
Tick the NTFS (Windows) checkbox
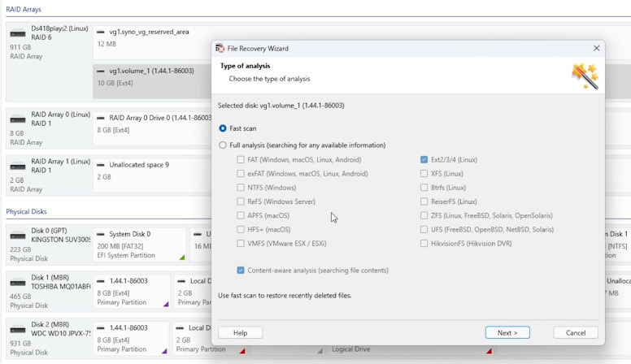tap(241, 188)
